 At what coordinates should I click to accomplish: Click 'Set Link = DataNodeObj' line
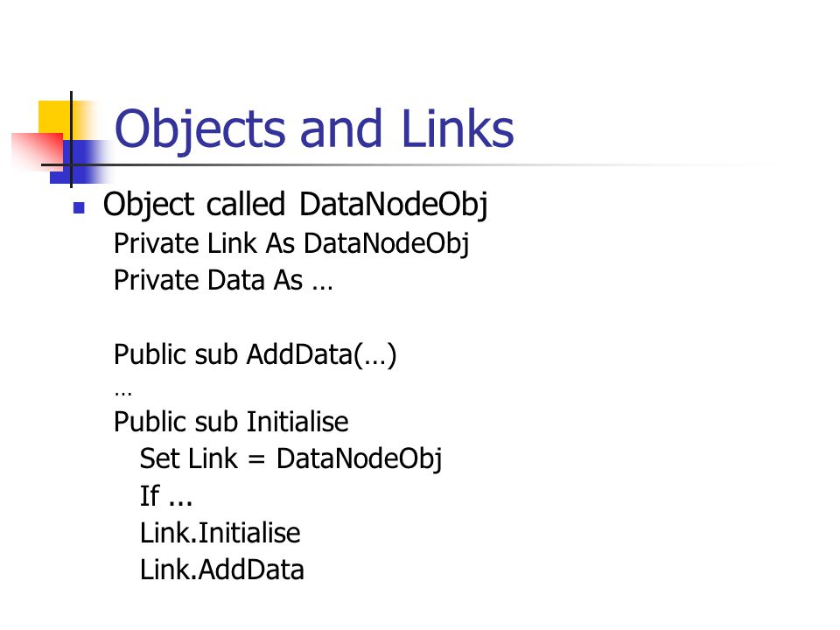click(x=290, y=459)
